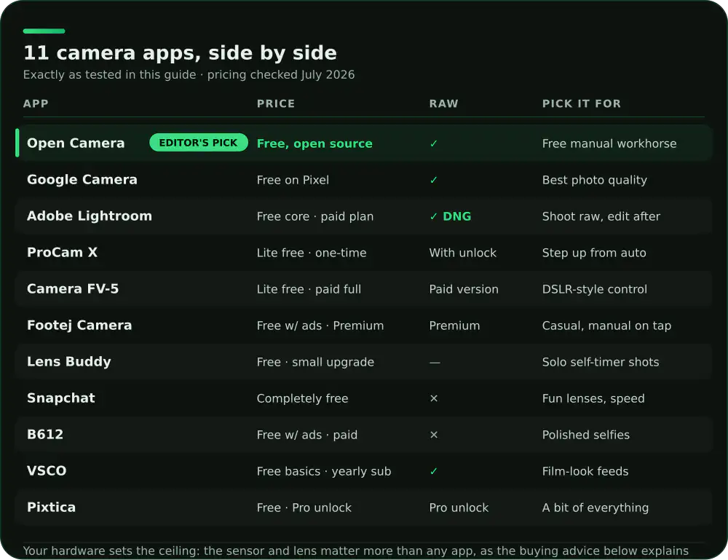
Task: Select the Snapchat app name
Action: (x=61, y=398)
